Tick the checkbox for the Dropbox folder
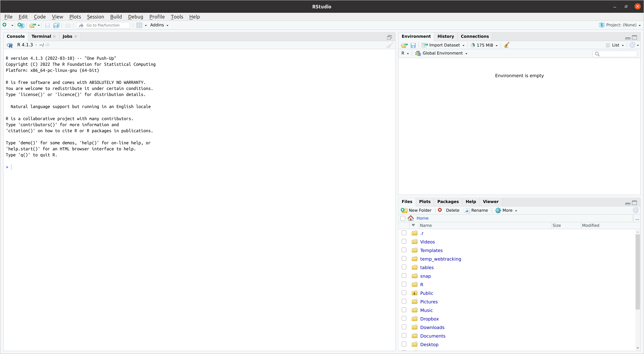644x354 pixels. click(x=404, y=319)
